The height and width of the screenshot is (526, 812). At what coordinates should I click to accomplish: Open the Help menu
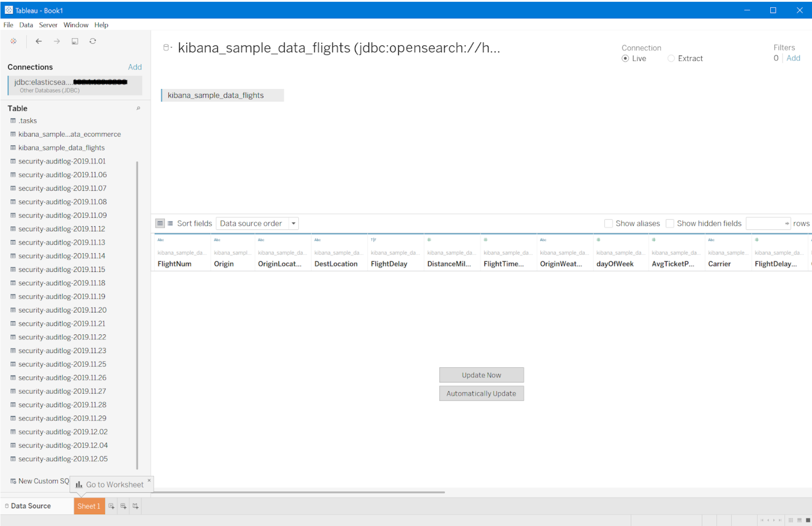click(x=101, y=25)
